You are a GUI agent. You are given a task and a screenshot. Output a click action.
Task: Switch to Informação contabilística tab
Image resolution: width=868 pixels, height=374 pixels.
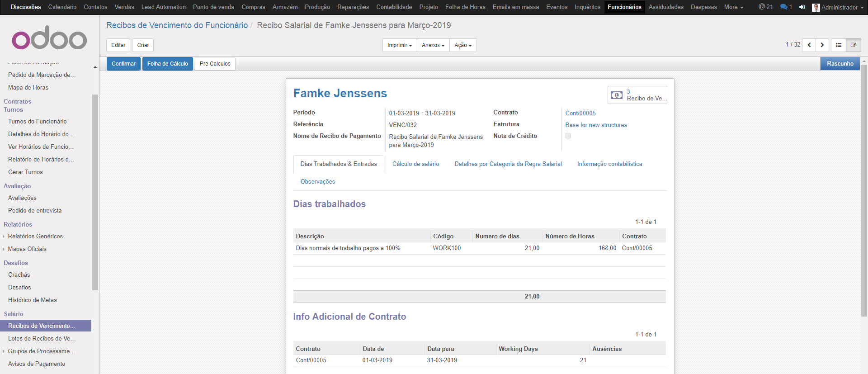[x=609, y=164]
